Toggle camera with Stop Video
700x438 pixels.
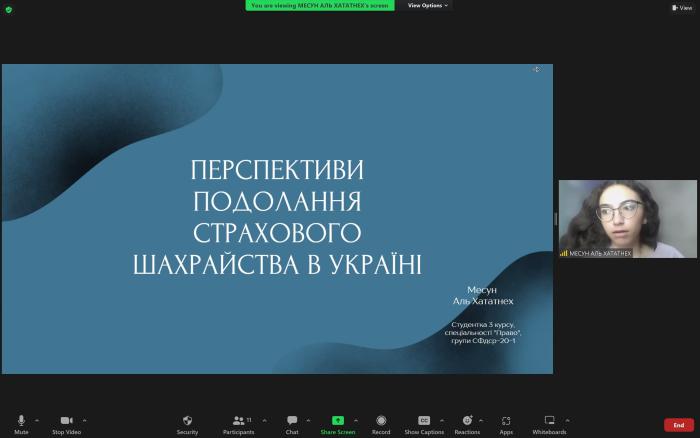point(66,421)
